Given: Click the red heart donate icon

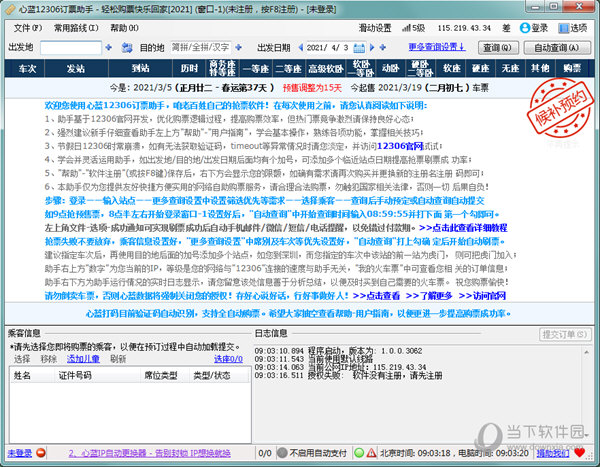Looking at the screenshot, I should pos(579,453).
